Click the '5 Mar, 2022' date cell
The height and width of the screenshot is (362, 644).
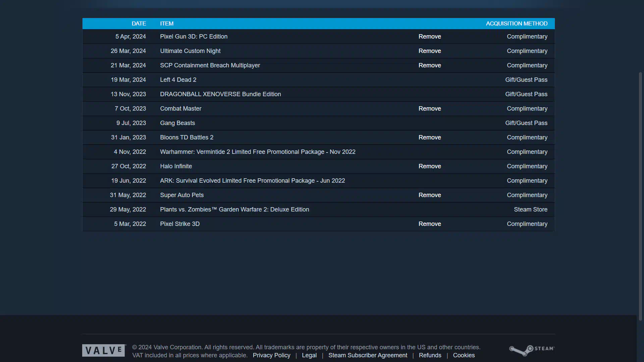click(x=130, y=224)
